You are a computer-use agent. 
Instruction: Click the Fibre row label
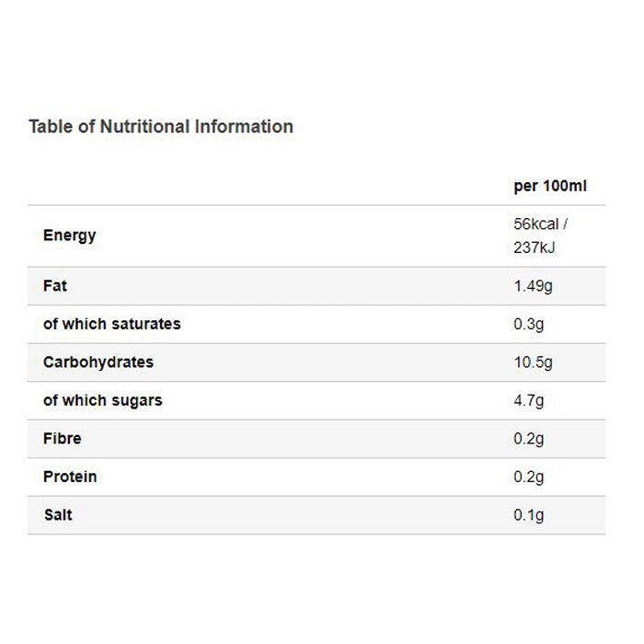pos(62,439)
